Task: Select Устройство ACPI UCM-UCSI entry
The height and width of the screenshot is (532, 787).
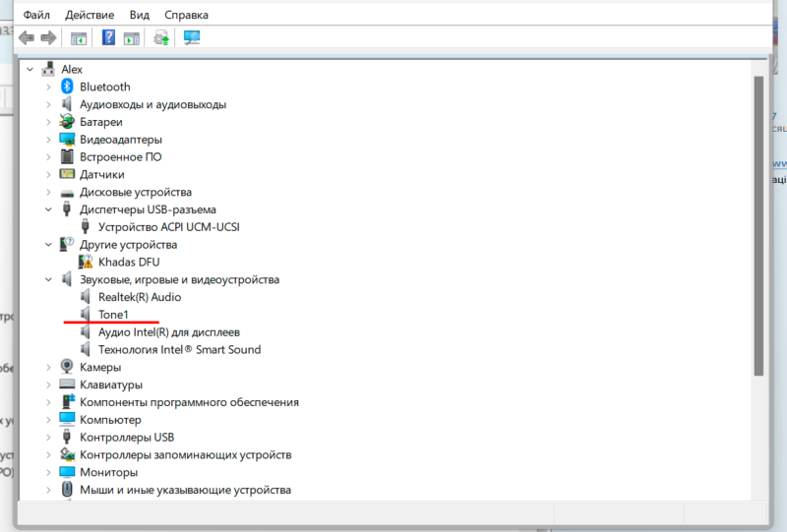Action: click(168, 227)
